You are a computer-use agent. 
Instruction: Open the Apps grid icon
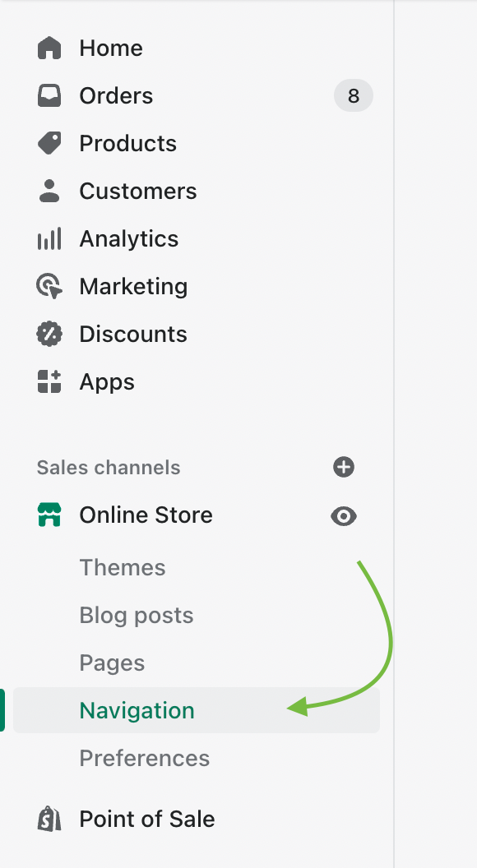(49, 381)
